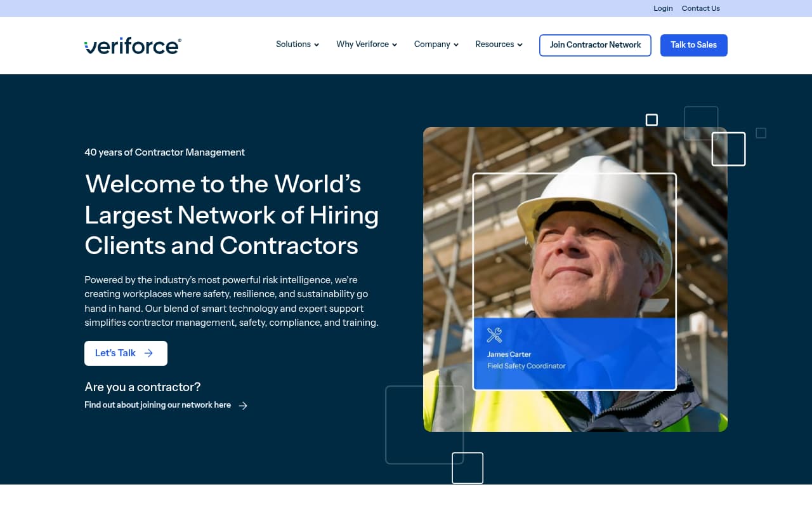Select Login in the top bar
812x508 pixels.
tap(663, 8)
